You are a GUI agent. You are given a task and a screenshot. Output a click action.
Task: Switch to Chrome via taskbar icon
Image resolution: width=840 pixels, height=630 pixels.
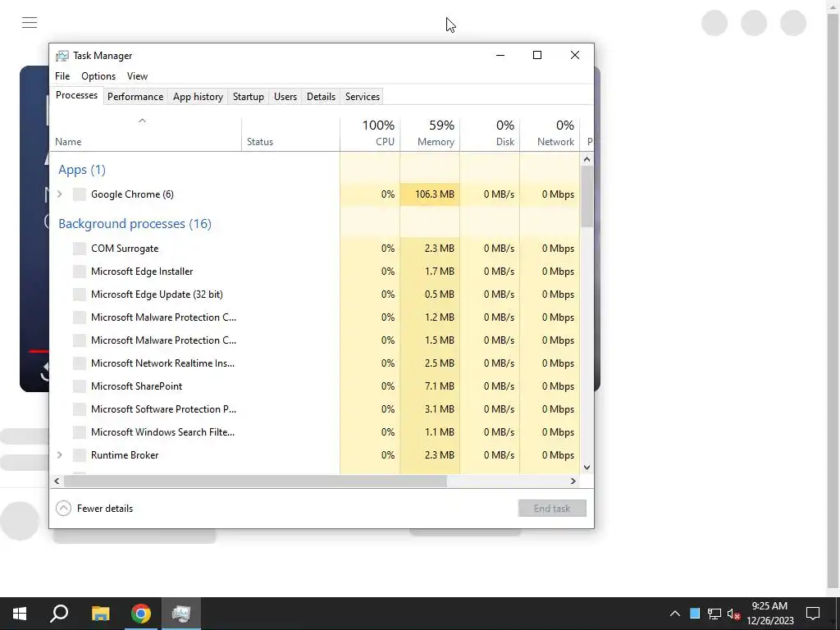click(141, 614)
